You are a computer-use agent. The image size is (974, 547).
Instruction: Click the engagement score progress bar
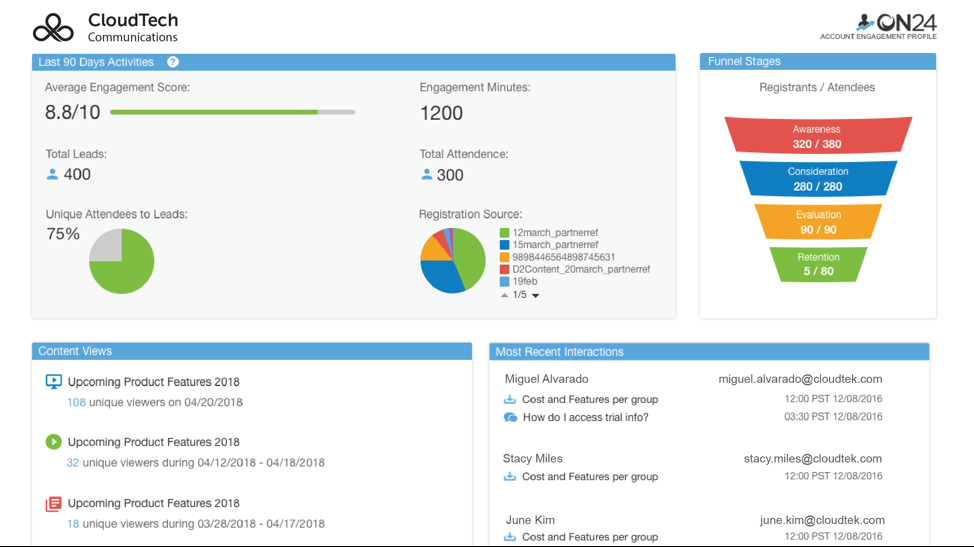[232, 112]
